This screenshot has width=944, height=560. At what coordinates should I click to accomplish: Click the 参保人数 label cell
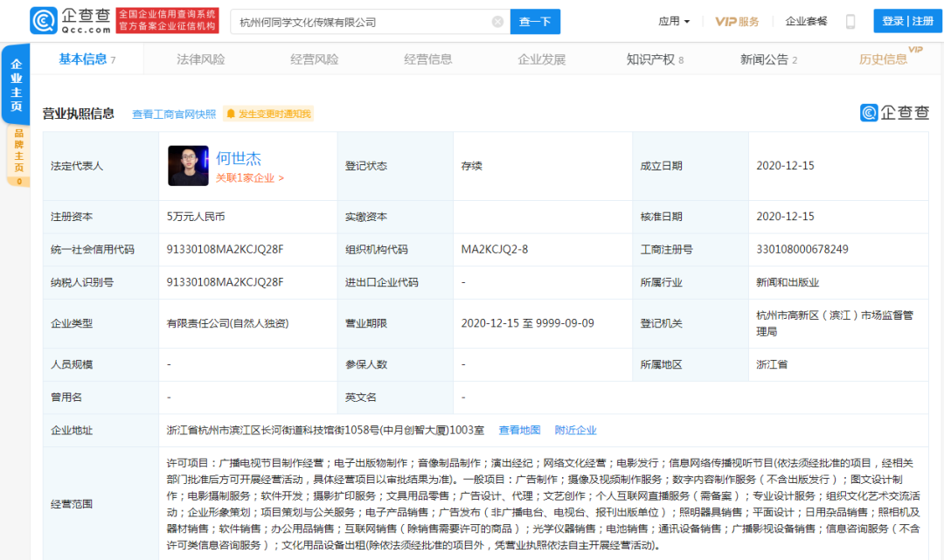[395, 364]
